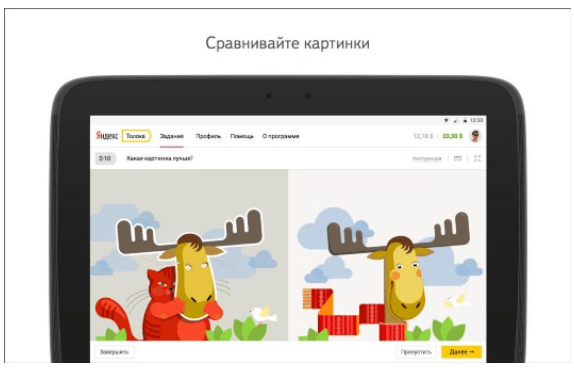Click the grey 12,18 $ balance
The height and width of the screenshot is (372, 574).
[x=423, y=136]
